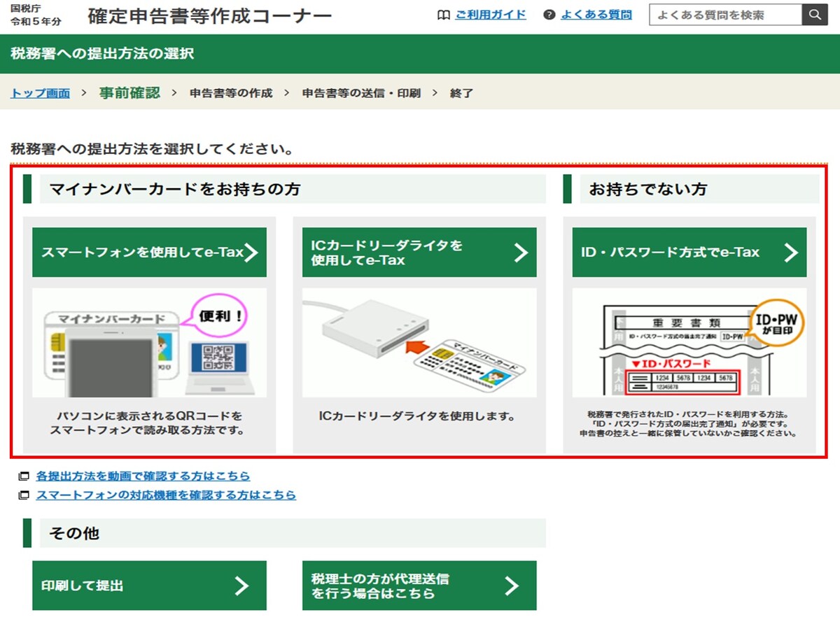Click the chevron arrow on ID・パスワード方式 button
This screenshot has width=840, height=622.
coord(791,253)
